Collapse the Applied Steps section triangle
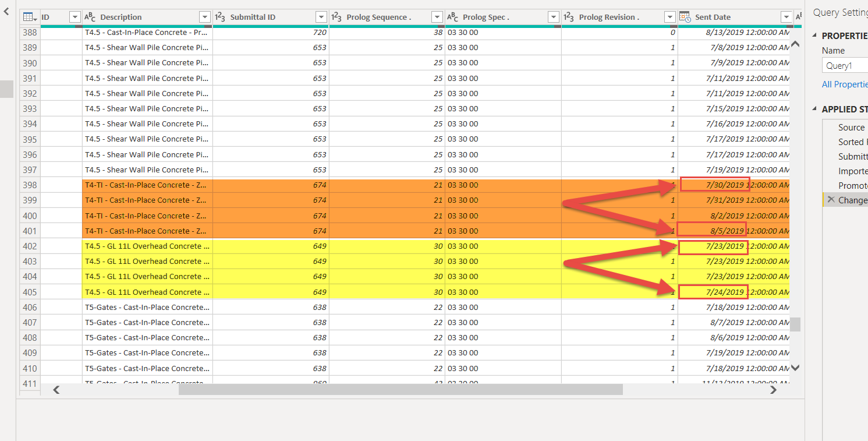 coord(814,110)
